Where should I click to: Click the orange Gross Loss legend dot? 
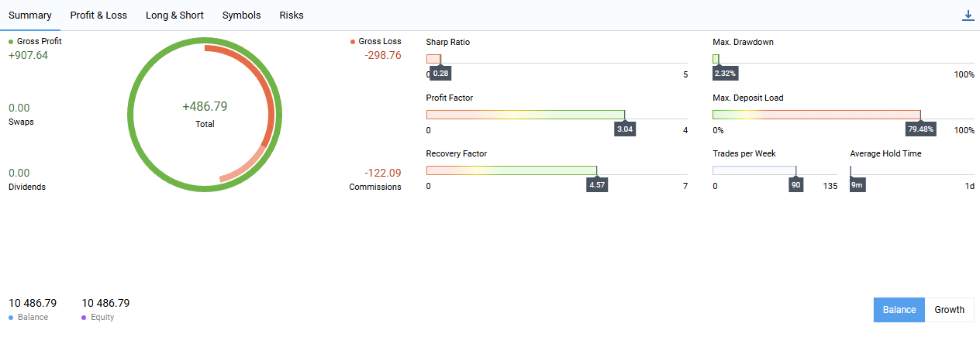353,41
